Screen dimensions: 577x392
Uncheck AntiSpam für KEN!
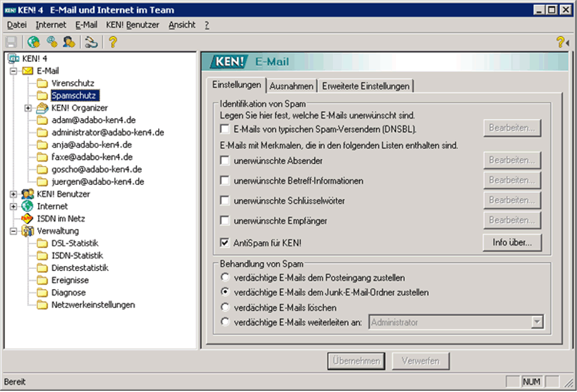click(x=224, y=243)
